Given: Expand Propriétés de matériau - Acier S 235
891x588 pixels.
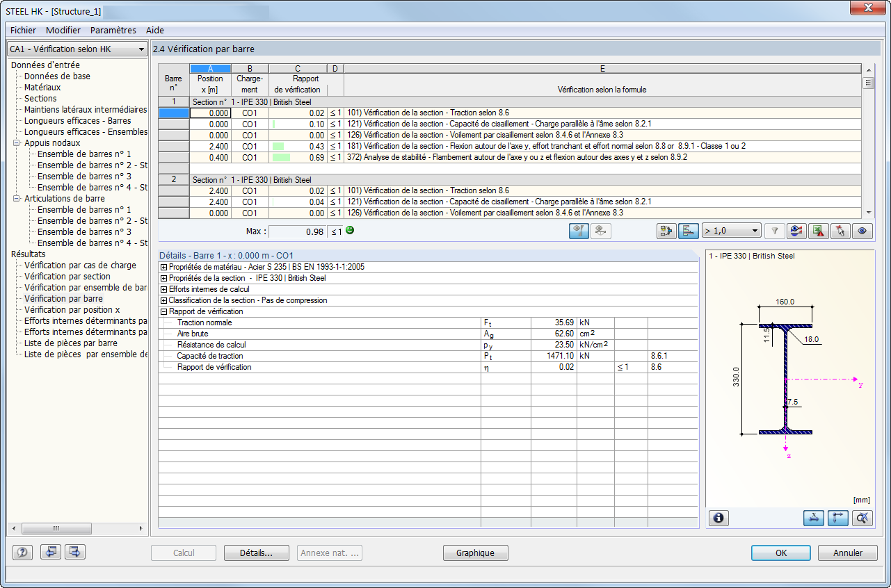Looking at the screenshot, I should click(x=164, y=267).
